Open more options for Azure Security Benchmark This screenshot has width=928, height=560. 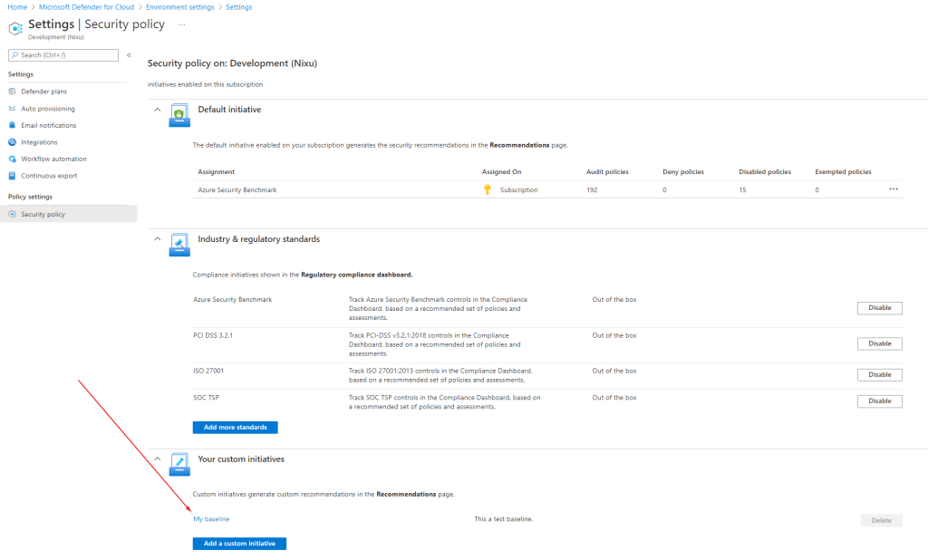894,189
